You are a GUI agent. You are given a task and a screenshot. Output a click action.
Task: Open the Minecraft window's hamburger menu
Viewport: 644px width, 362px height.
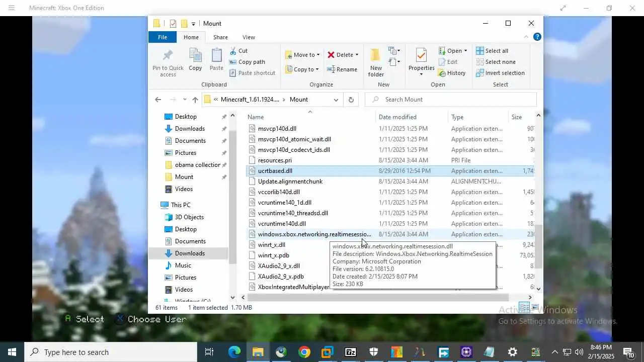pos(11,8)
